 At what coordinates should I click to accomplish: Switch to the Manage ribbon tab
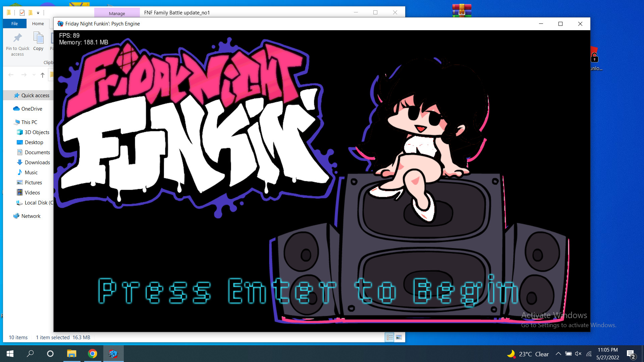pos(117,13)
